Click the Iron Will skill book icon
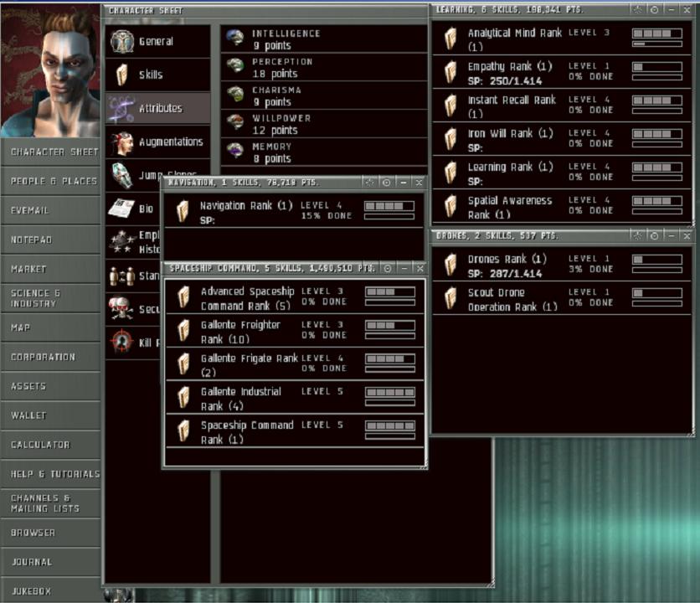This screenshot has width=700, height=603. point(450,139)
